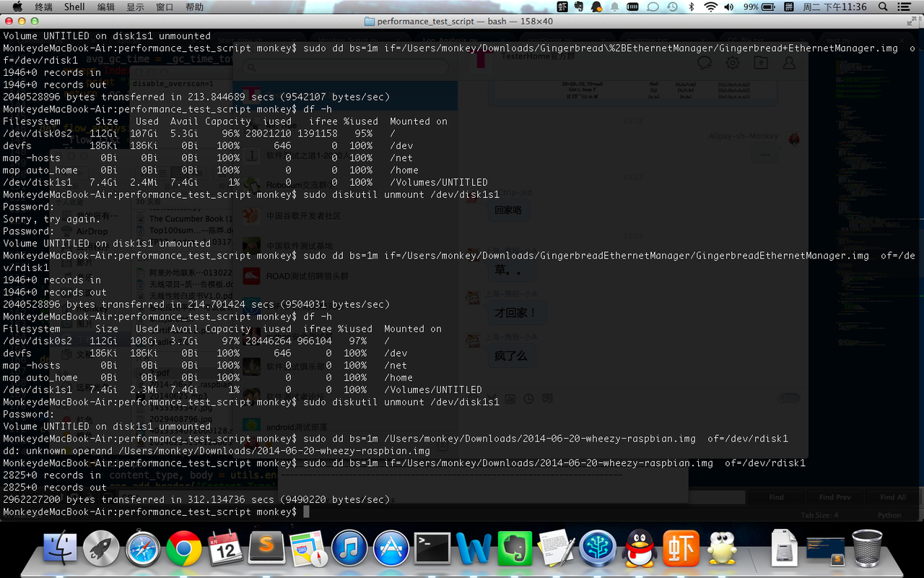The height and width of the screenshot is (578, 924).
Task: Restore minimized Sublime window from Dock
Action: point(826,551)
